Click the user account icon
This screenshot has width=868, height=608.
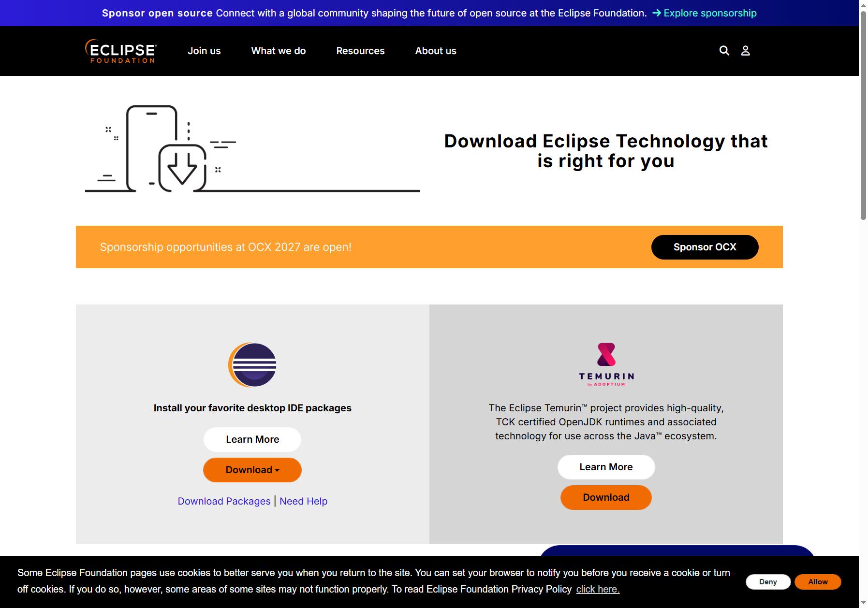point(745,51)
